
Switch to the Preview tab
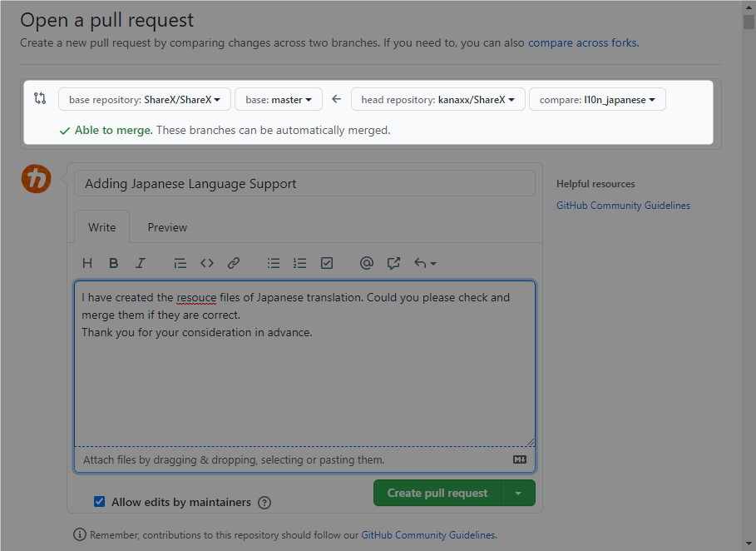pos(167,227)
